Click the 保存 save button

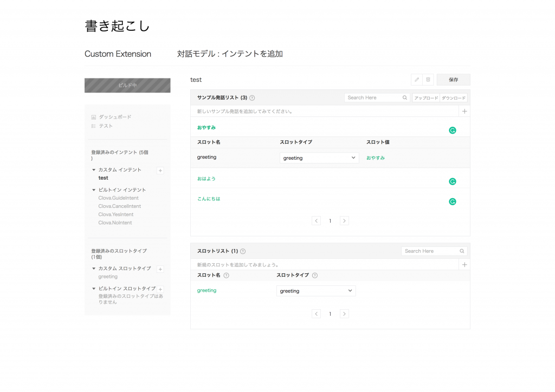[x=454, y=80]
